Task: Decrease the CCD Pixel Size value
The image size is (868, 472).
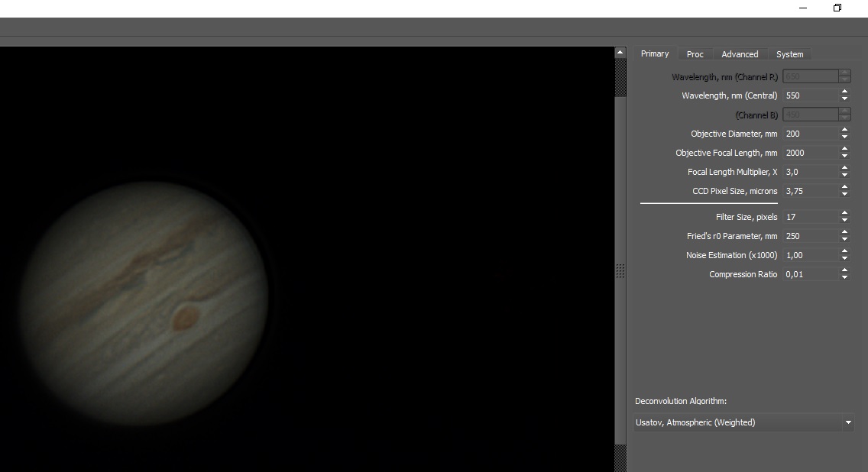Action: pyautogui.click(x=844, y=195)
